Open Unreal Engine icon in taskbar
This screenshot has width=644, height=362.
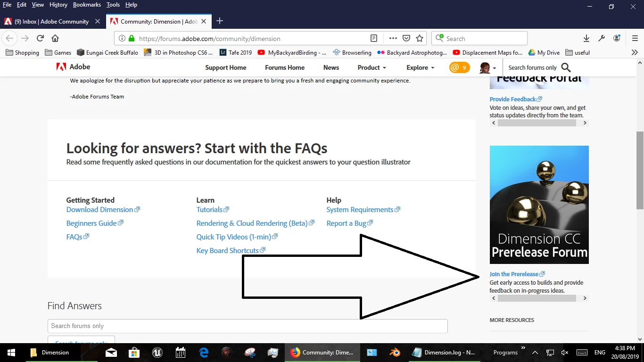coord(157,353)
